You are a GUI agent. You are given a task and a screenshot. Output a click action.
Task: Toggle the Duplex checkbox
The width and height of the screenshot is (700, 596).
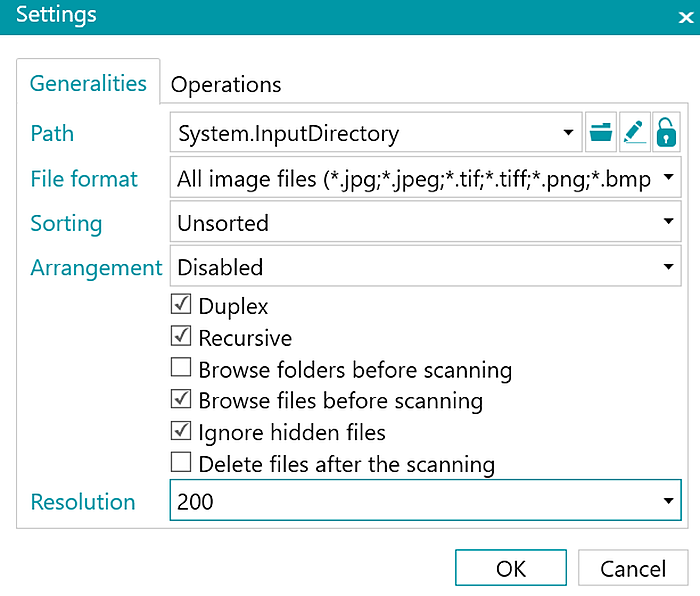pyautogui.click(x=181, y=304)
